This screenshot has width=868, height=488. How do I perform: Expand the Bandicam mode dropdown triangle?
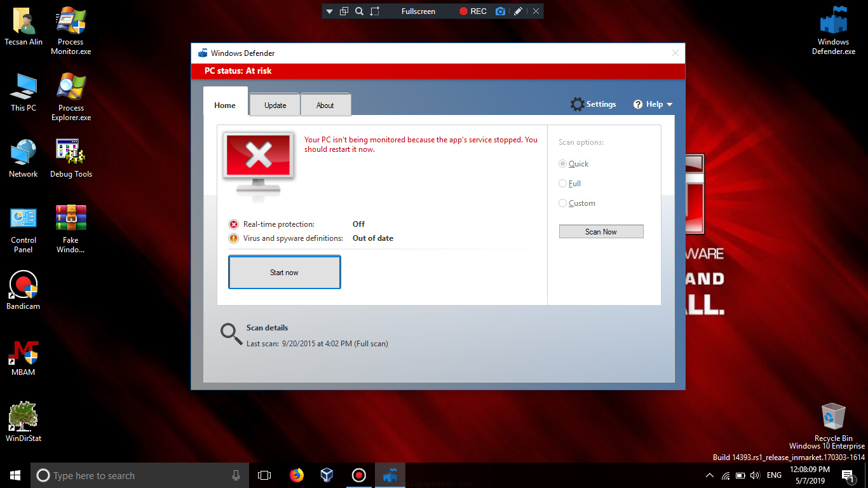click(x=329, y=11)
